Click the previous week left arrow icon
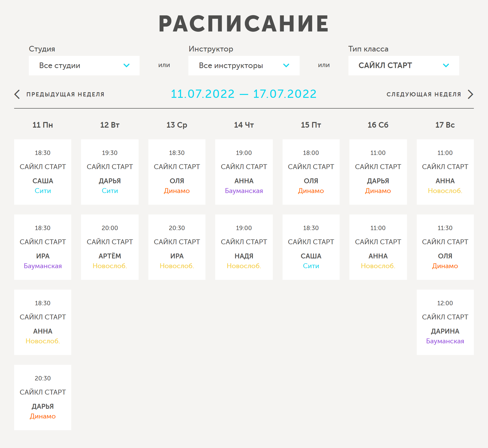 point(17,94)
